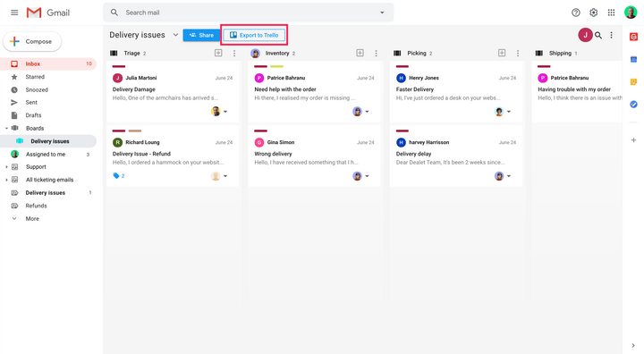Open the board options three-dot menu
The image size is (644, 354).
pos(611,36)
